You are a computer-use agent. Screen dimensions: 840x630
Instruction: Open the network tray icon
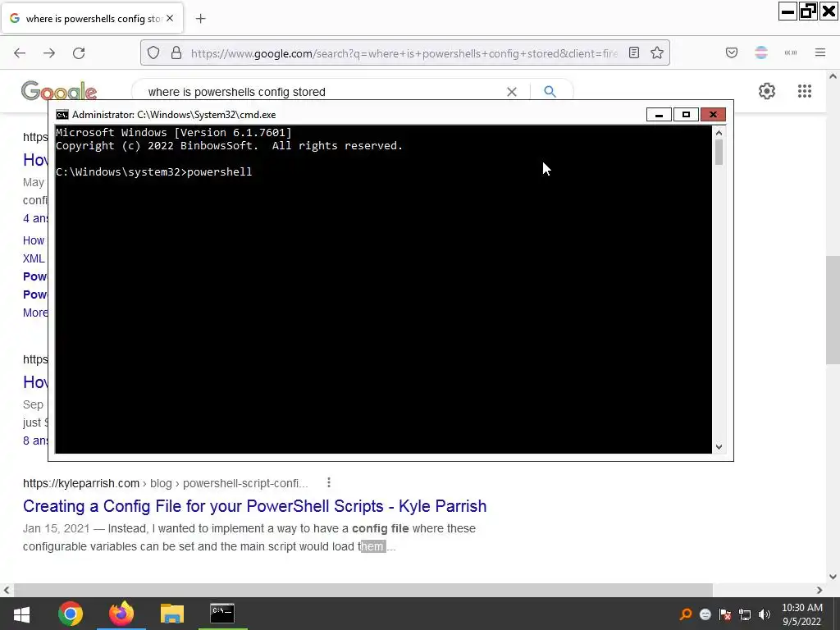745,614
